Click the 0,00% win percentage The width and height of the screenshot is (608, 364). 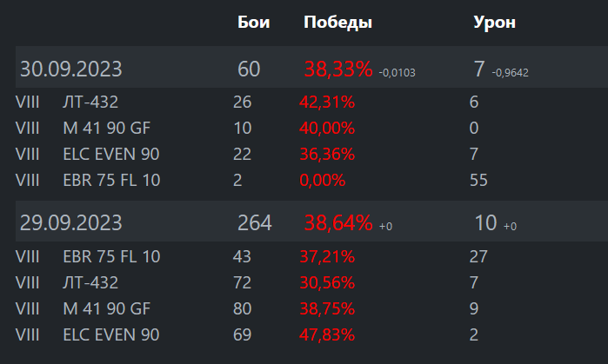(322, 181)
